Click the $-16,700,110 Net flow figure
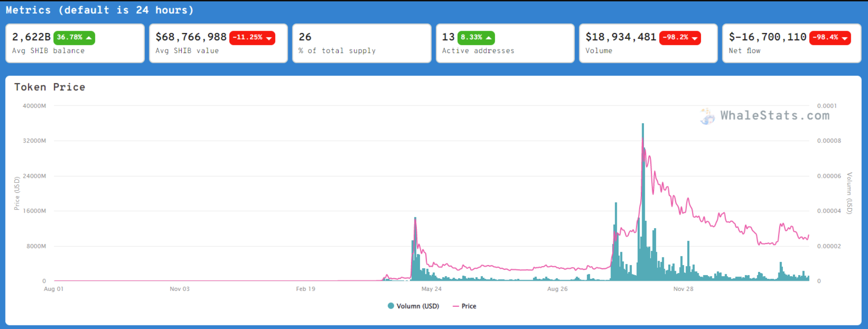This screenshot has width=868, height=329. tap(768, 37)
